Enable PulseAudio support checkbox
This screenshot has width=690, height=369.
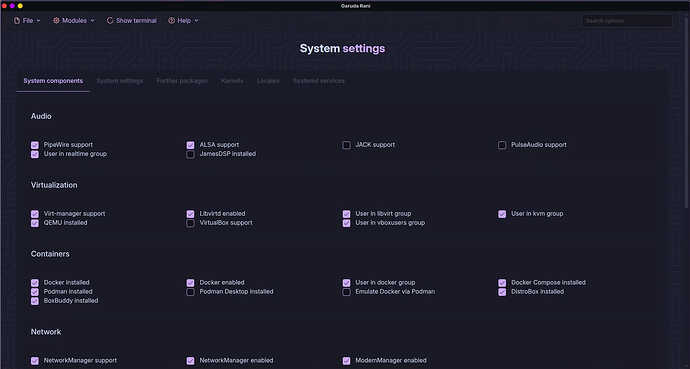502,145
